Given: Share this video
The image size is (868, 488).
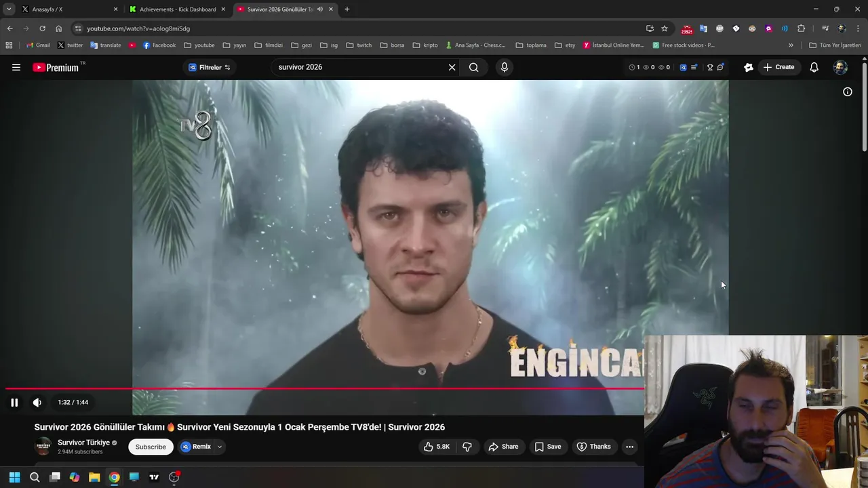Looking at the screenshot, I should click(503, 447).
